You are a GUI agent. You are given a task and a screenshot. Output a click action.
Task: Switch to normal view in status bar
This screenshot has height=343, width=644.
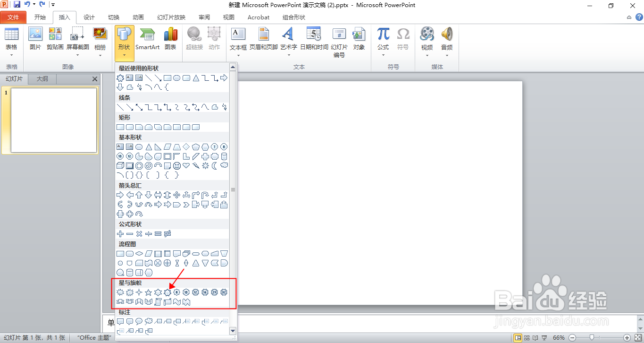pyautogui.click(x=518, y=338)
